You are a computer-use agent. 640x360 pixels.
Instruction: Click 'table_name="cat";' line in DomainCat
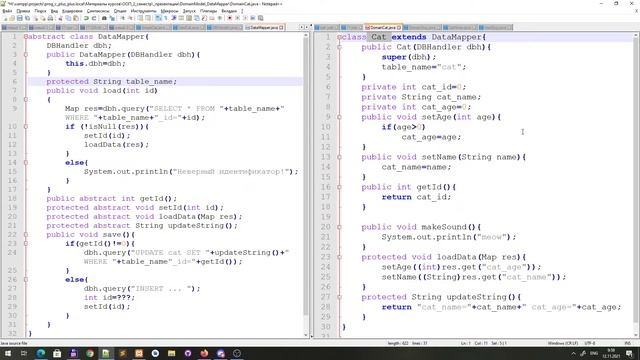423,67
